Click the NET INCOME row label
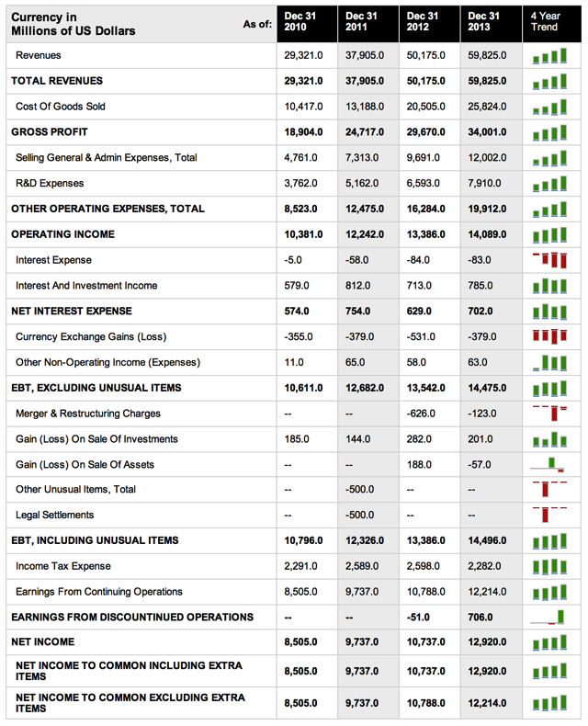Image resolution: width=588 pixels, height=726 pixels. pyautogui.click(x=42, y=641)
